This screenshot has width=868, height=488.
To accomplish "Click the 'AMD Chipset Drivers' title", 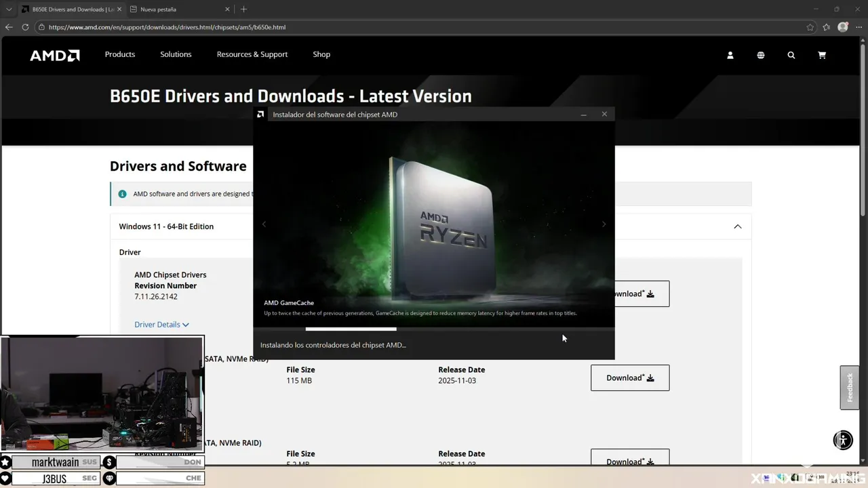I will (x=170, y=274).
